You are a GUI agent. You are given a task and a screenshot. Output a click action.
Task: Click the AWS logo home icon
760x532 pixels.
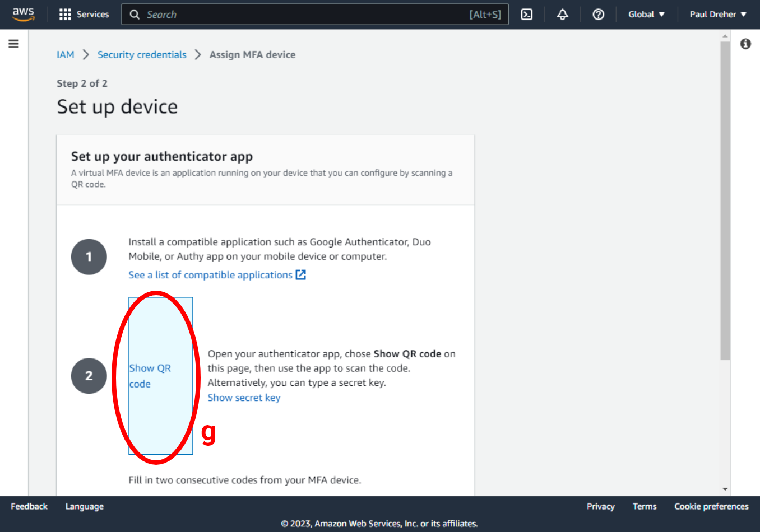pyautogui.click(x=24, y=14)
